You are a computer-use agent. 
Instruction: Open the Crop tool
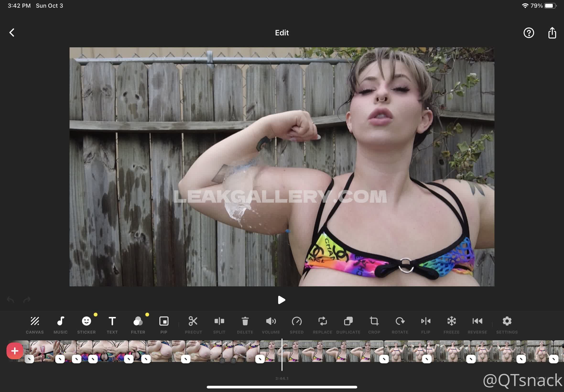tap(374, 325)
